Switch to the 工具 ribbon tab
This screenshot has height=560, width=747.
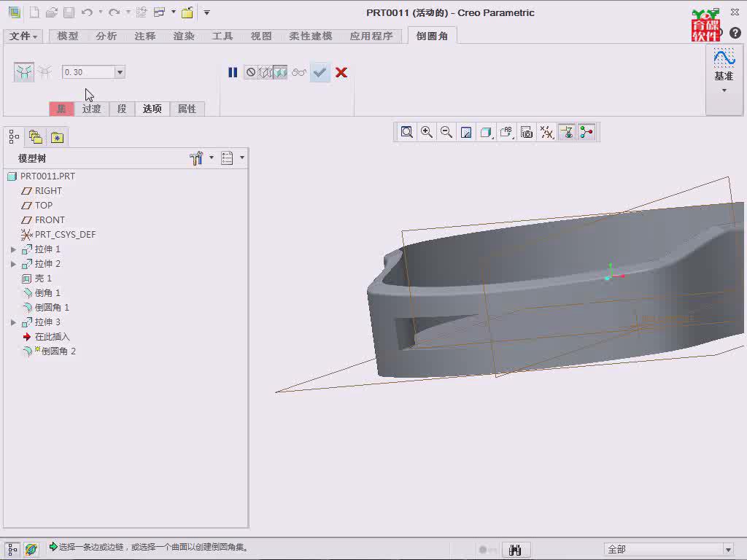coord(222,36)
